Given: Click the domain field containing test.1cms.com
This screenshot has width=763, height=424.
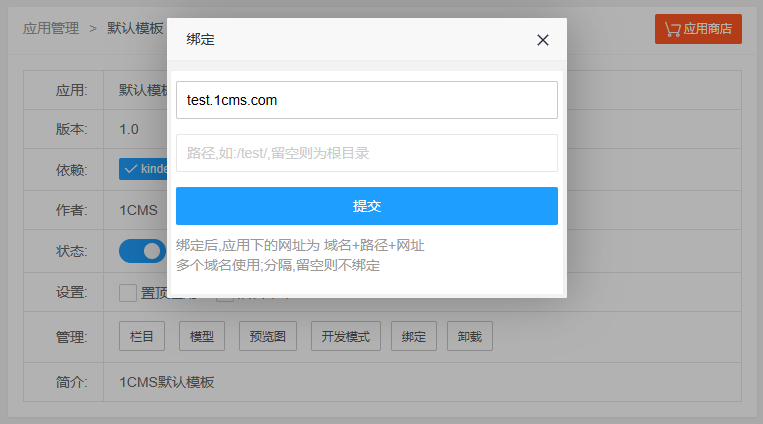Looking at the screenshot, I should [366, 100].
